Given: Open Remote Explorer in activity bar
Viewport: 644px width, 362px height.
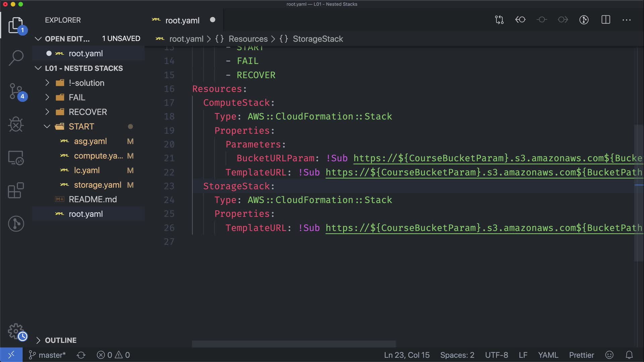Looking at the screenshot, I should click(x=16, y=158).
